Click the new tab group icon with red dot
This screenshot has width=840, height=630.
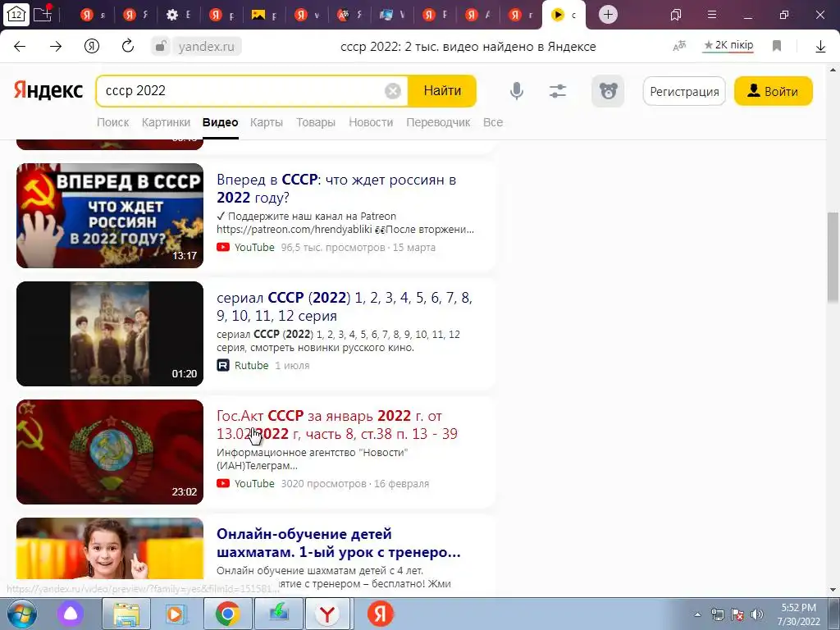click(43, 14)
